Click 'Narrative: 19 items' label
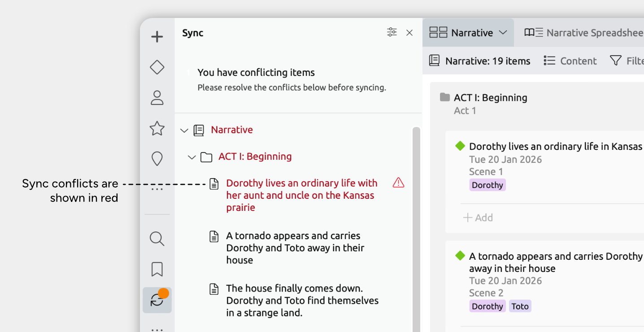Image resolution: width=644 pixels, height=332 pixels. 488,61
